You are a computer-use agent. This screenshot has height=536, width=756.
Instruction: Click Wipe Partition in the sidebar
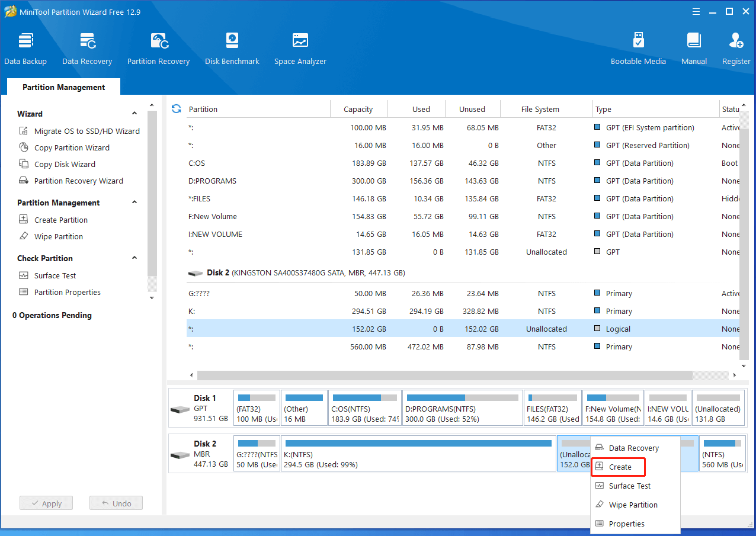point(52,236)
